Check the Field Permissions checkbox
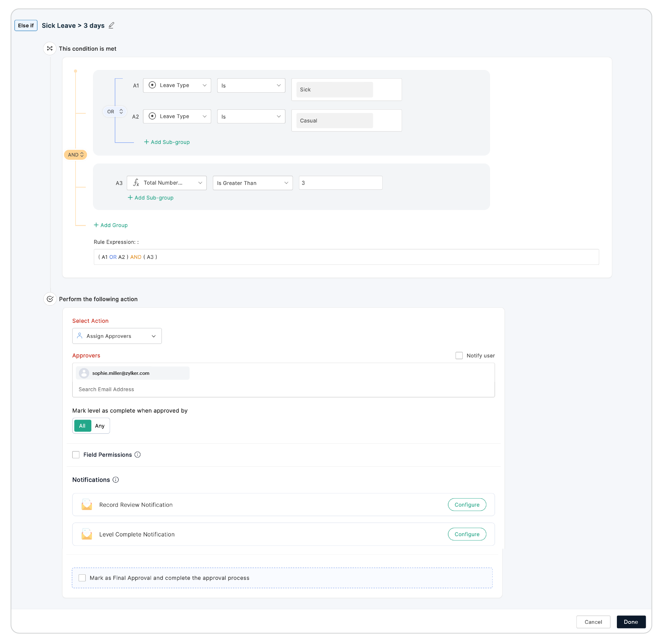 pos(76,455)
